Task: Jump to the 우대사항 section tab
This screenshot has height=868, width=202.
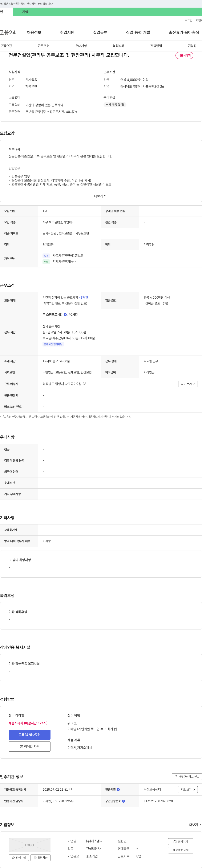Action: [81, 46]
